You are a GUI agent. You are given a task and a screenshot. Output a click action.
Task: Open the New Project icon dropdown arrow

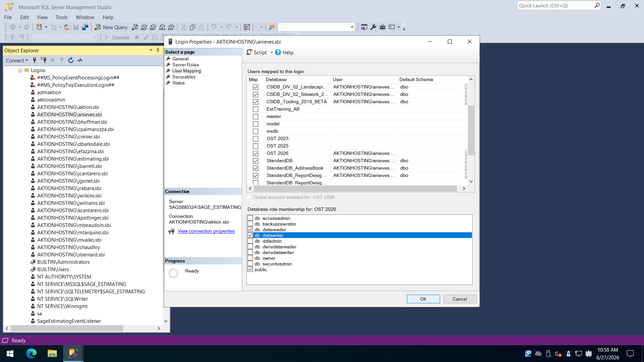(46, 27)
